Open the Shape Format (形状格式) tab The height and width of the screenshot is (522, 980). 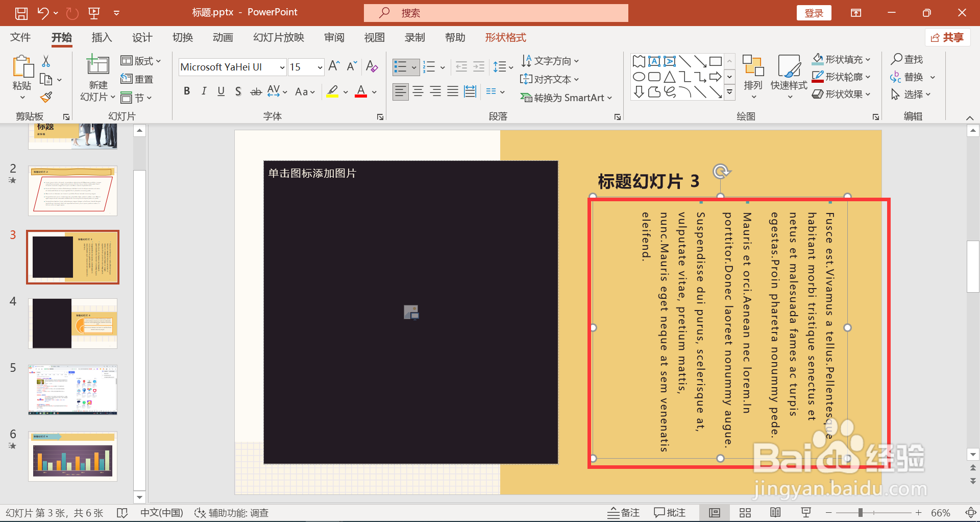coord(505,37)
